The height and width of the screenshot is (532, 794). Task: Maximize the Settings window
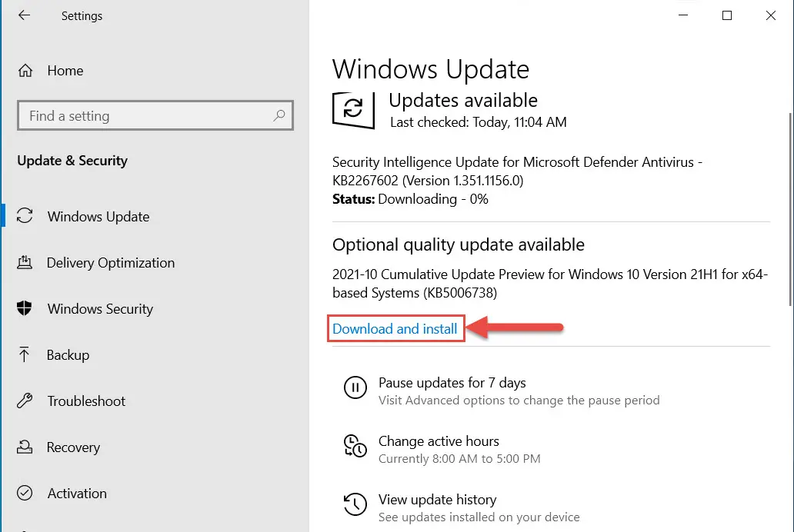pyautogui.click(x=726, y=15)
